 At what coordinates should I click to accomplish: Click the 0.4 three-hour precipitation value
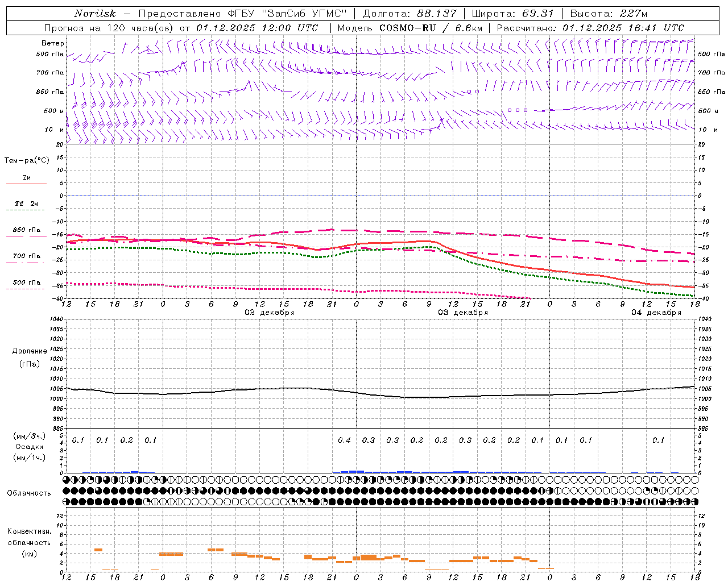[x=344, y=440]
